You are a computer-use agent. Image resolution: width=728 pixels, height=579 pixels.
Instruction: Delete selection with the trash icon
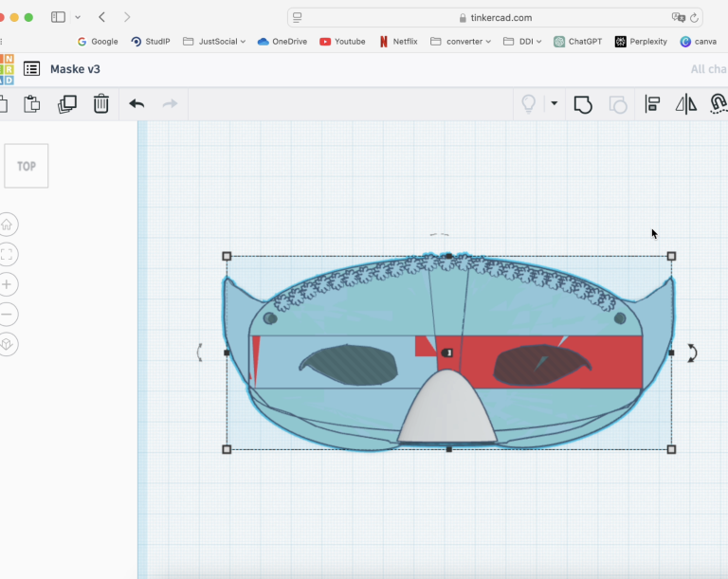(x=101, y=104)
